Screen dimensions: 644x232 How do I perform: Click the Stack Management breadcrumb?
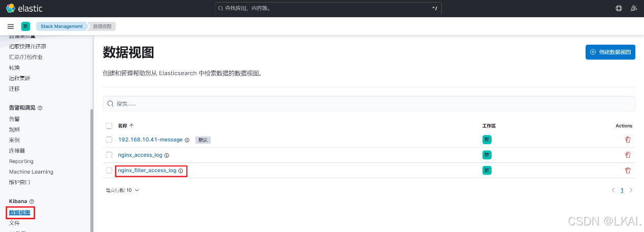(61, 26)
